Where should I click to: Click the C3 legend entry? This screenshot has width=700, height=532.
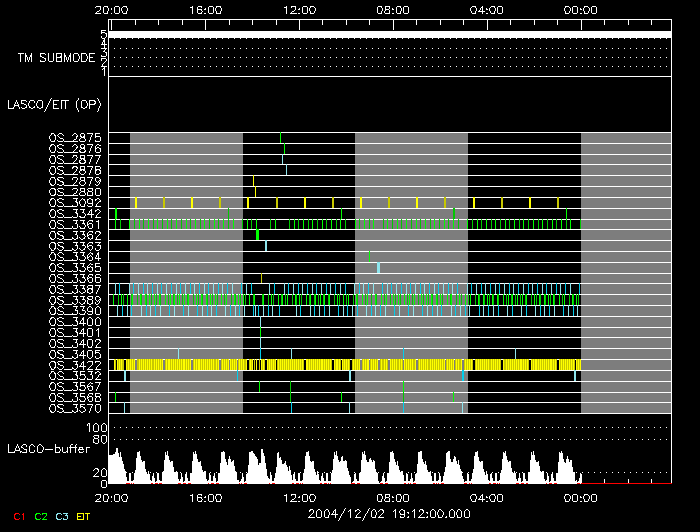[x=62, y=517]
